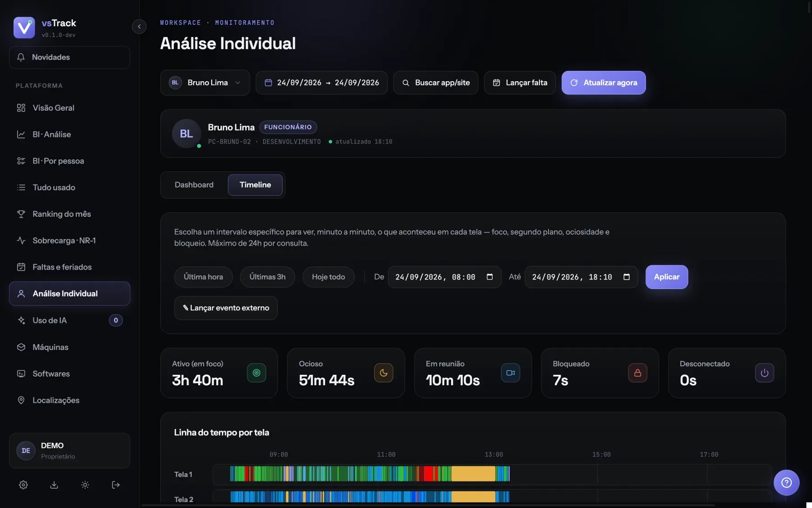Click the BL avatar in the profile card
The width and height of the screenshot is (812, 508).
(186, 134)
